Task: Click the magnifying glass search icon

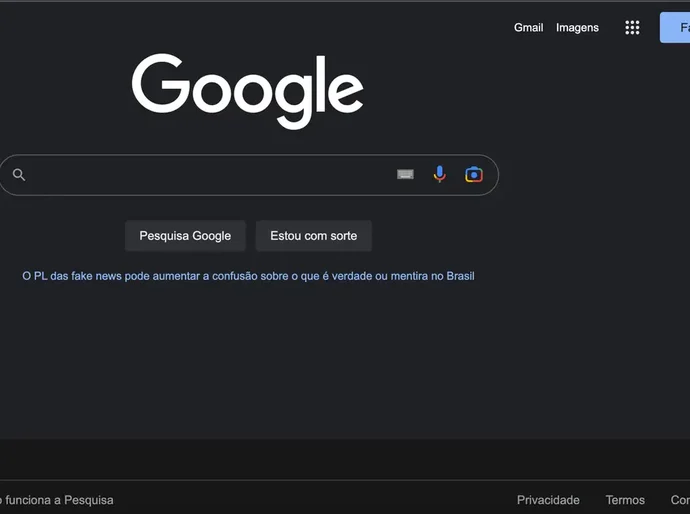Action: click(x=19, y=175)
